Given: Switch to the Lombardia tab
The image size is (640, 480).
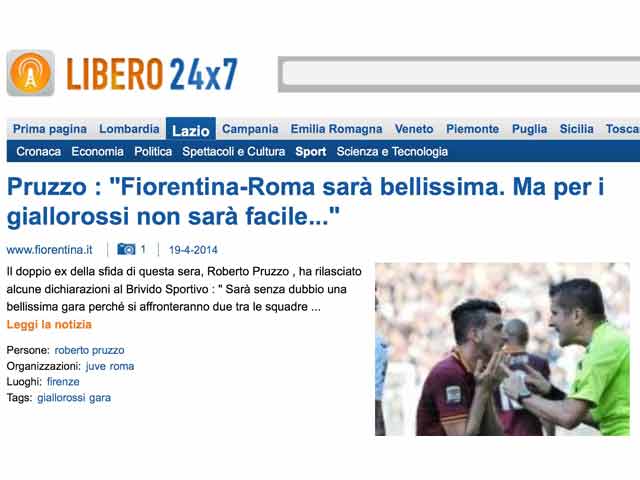Looking at the screenshot, I should coord(129,129).
